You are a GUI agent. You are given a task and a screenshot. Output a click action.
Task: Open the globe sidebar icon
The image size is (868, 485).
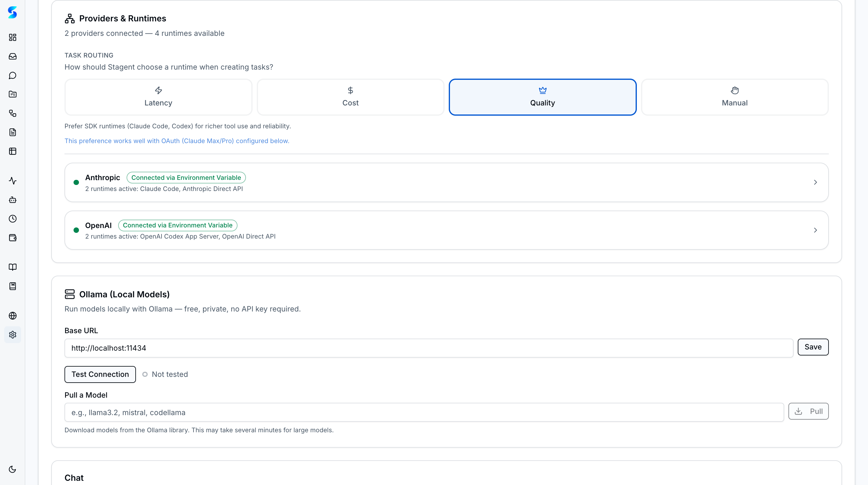coord(12,316)
